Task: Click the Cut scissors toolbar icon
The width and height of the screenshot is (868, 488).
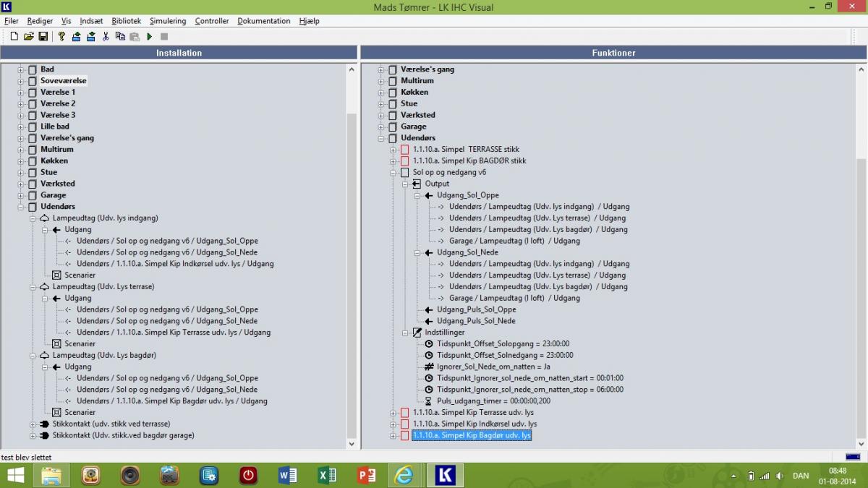Action: pos(106,36)
